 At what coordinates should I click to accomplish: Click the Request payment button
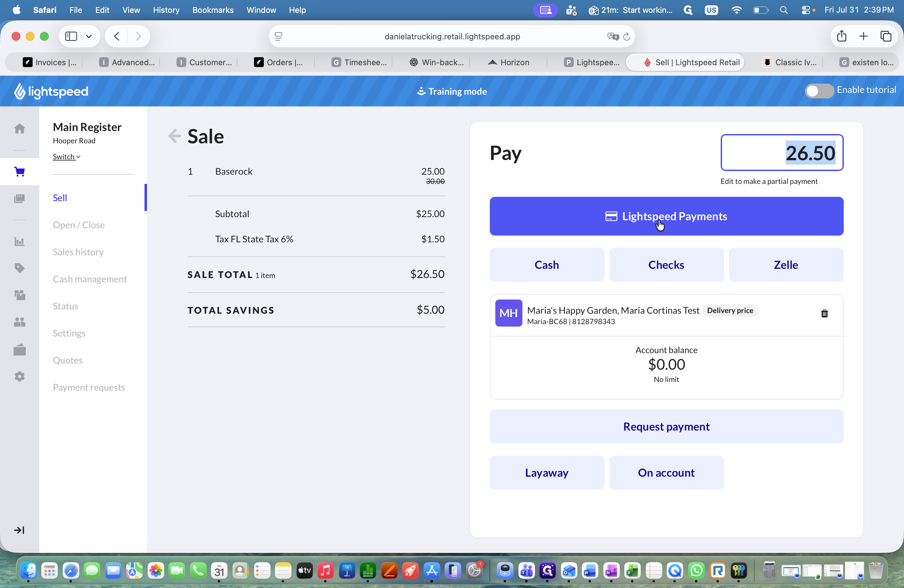pos(666,427)
